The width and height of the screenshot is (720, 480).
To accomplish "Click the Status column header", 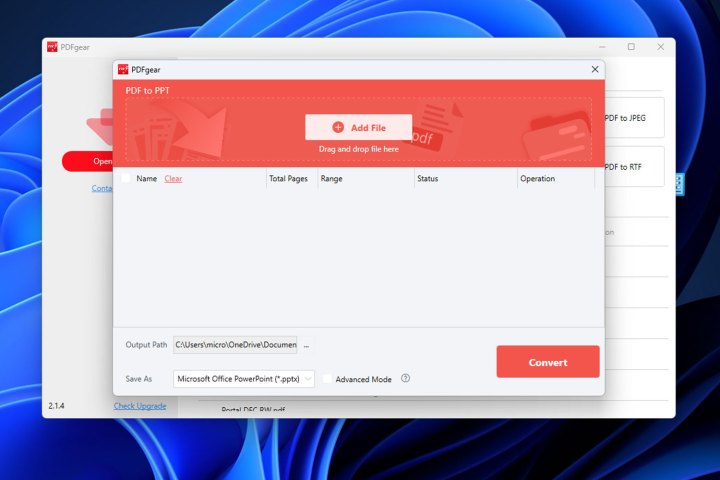I will click(x=428, y=179).
